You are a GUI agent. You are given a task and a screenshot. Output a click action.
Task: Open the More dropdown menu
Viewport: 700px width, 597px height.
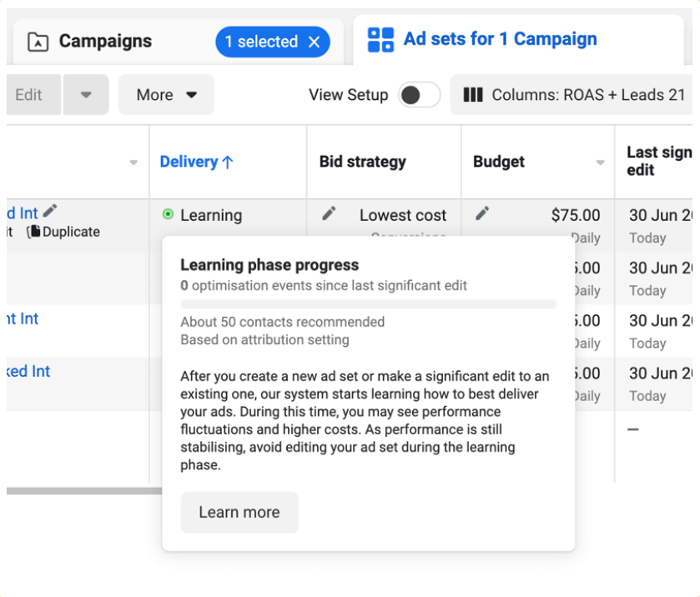[166, 94]
